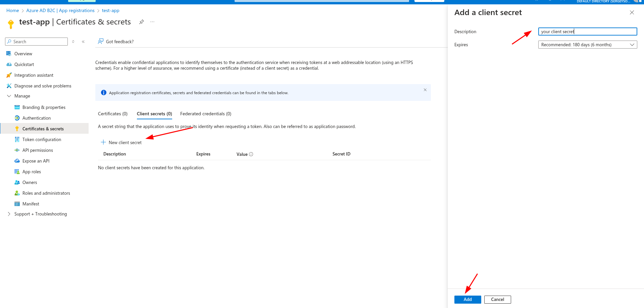Click New client secret
The width and height of the screenshot is (644, 308).
coord(121,142)
